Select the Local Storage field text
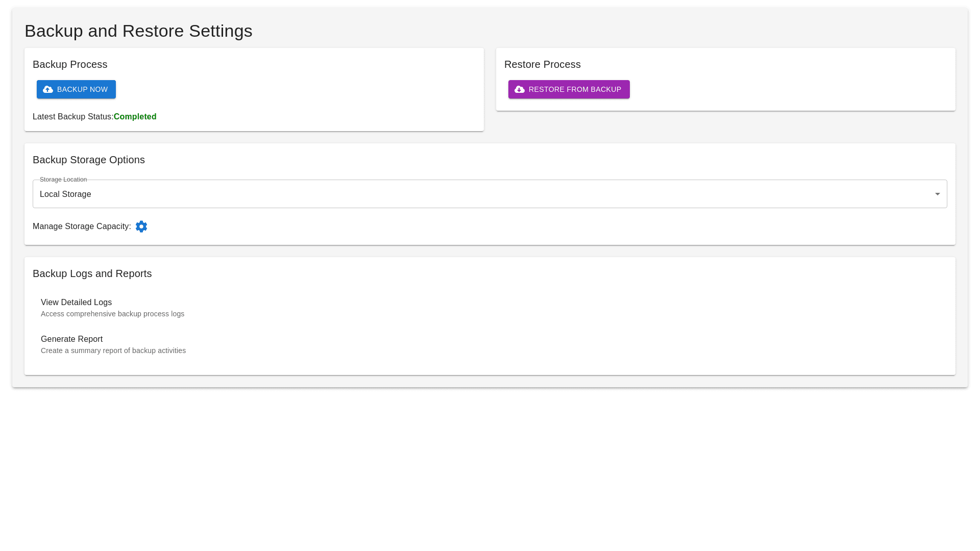The width and height of the screenshot is (980, 551). 65,194
